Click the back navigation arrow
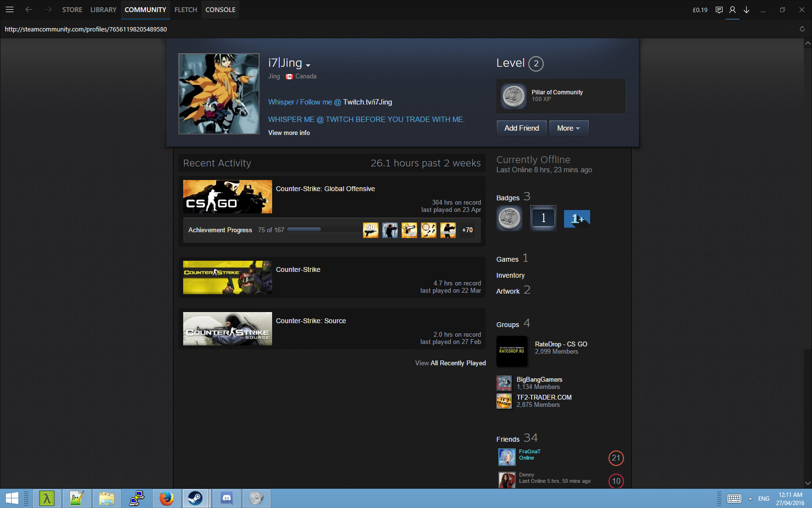 point(29,10)
